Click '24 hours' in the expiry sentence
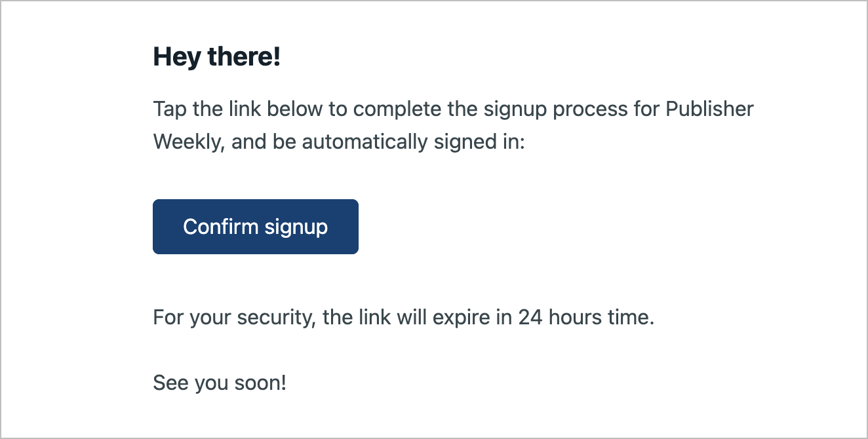868x439 pixels. point(556,318)
